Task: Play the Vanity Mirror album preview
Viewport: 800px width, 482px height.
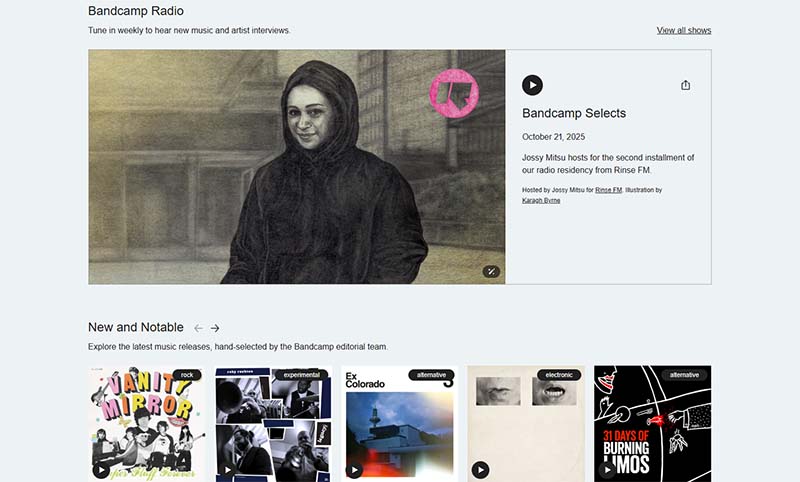Action: [x=101, y=470]
